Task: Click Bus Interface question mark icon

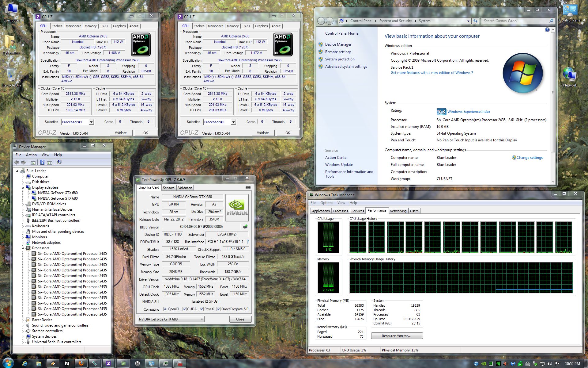Action: 248,242
